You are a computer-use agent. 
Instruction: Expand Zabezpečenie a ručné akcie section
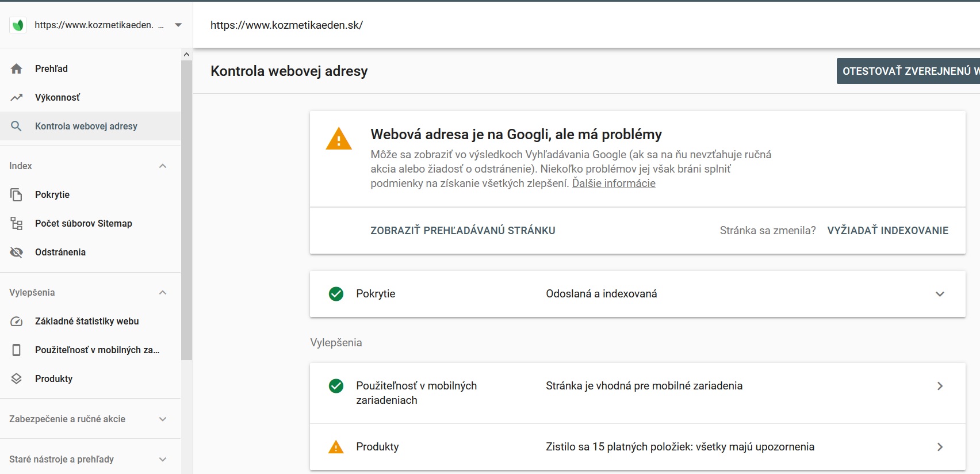(x=163, y=419)
